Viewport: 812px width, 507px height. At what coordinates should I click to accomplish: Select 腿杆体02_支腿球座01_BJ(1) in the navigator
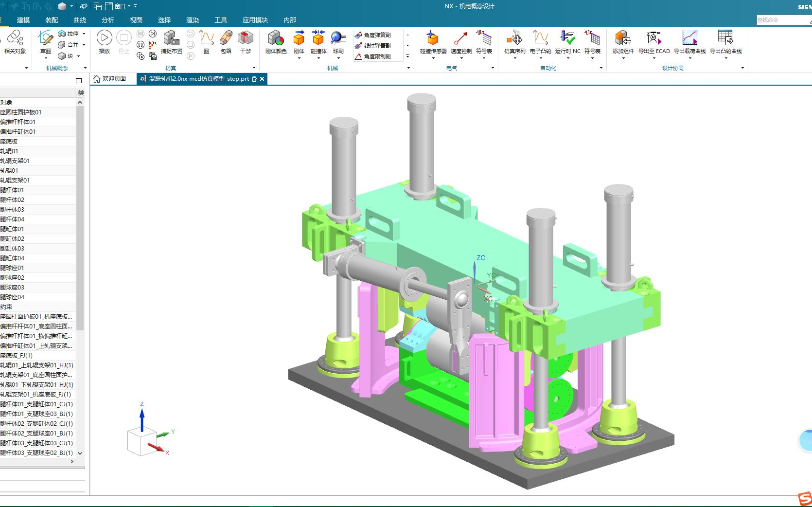click(x=36, y=433)
